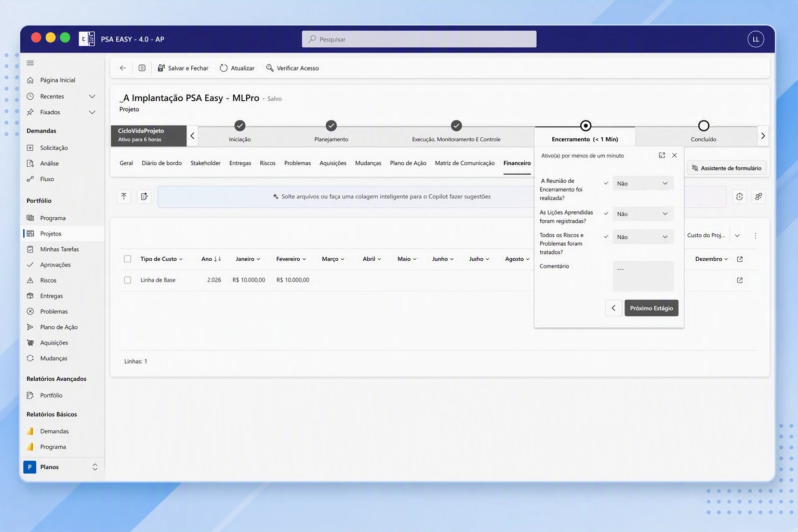This screenshot has height=532, width=798.
Task: Open Projetos in the sidebar
Action: tap(62, 233)
